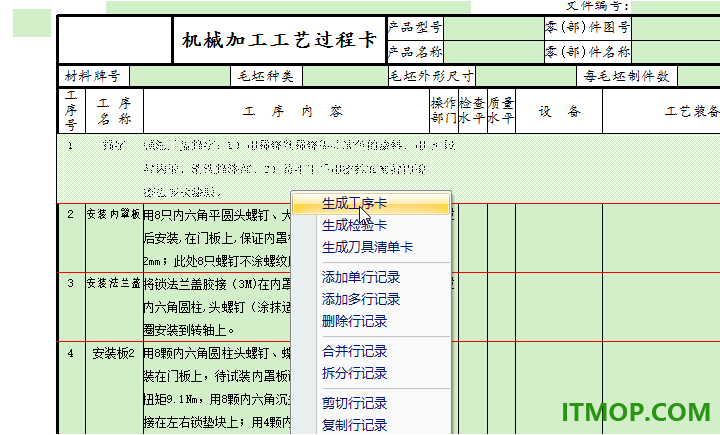Click the 毛坯外形尺寸 value field
This screenshot has height=435, width=720.
click(525, 76)
